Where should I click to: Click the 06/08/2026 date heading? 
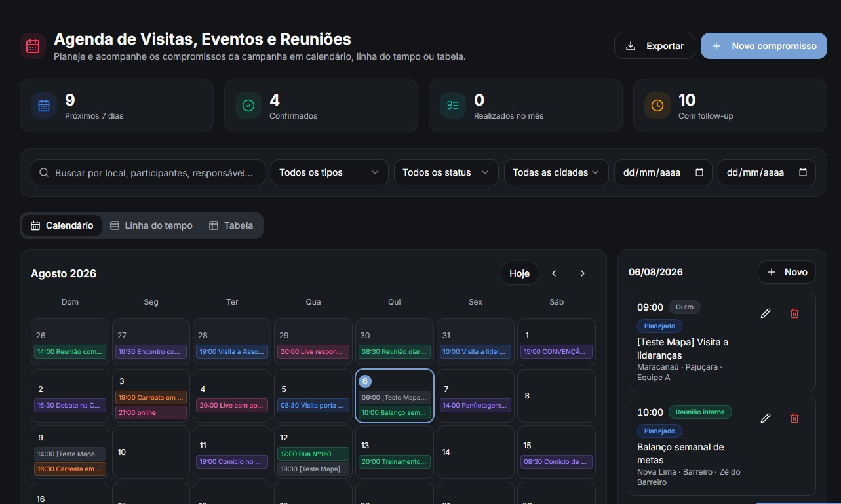point(655,272)
